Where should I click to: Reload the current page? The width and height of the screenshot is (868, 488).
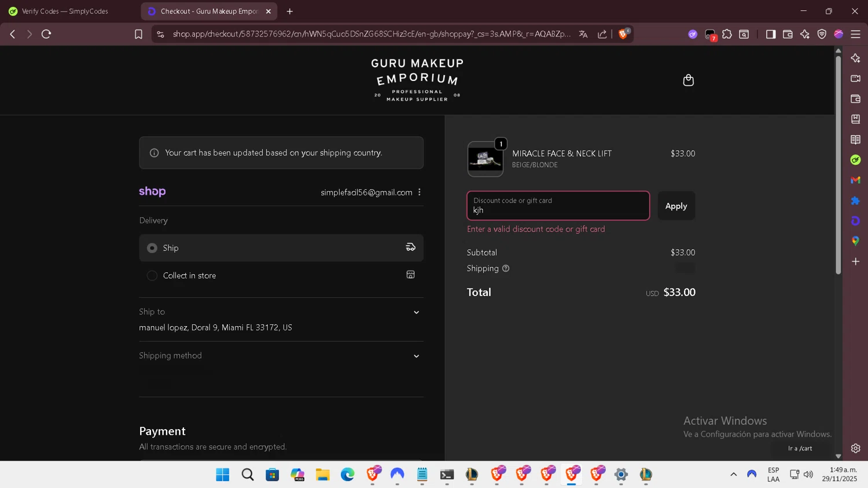tap(46, 34)
